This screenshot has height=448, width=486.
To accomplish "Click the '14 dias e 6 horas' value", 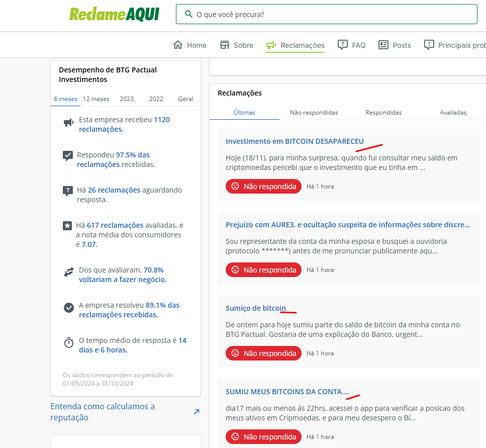I will [x=133, y=345].
